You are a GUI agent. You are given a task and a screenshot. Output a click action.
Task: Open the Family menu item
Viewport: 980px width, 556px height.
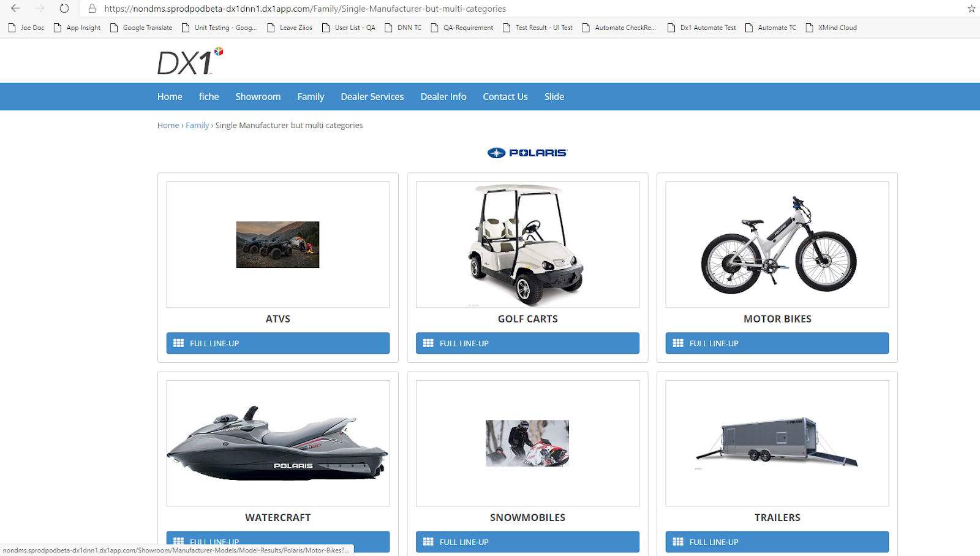311,97
